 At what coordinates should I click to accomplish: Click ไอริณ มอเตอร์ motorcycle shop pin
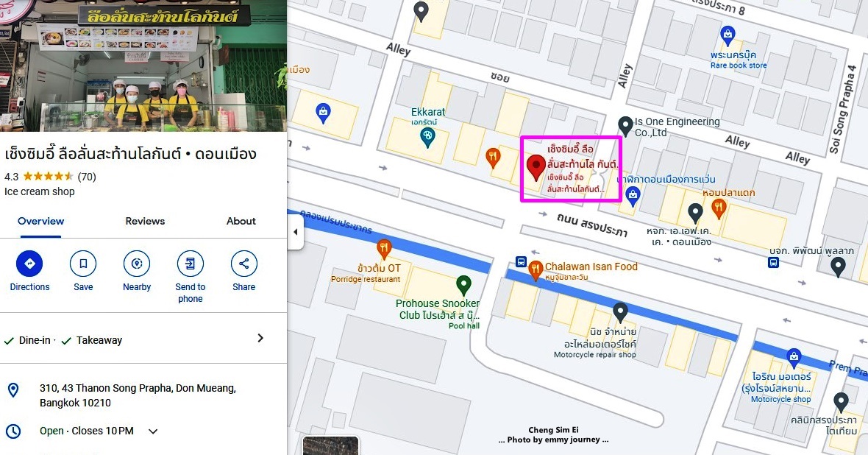[x=793, y=358]
